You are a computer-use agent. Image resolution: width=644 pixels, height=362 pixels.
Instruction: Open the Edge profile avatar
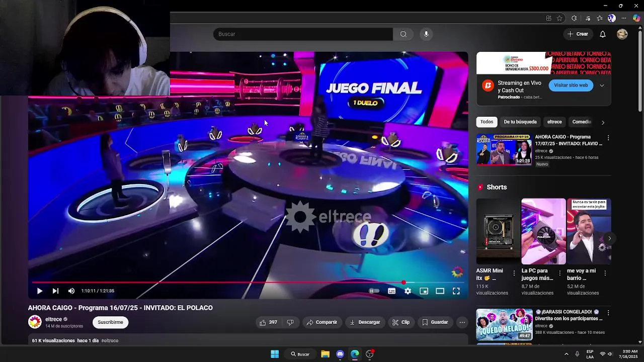(x=611, y=18)
